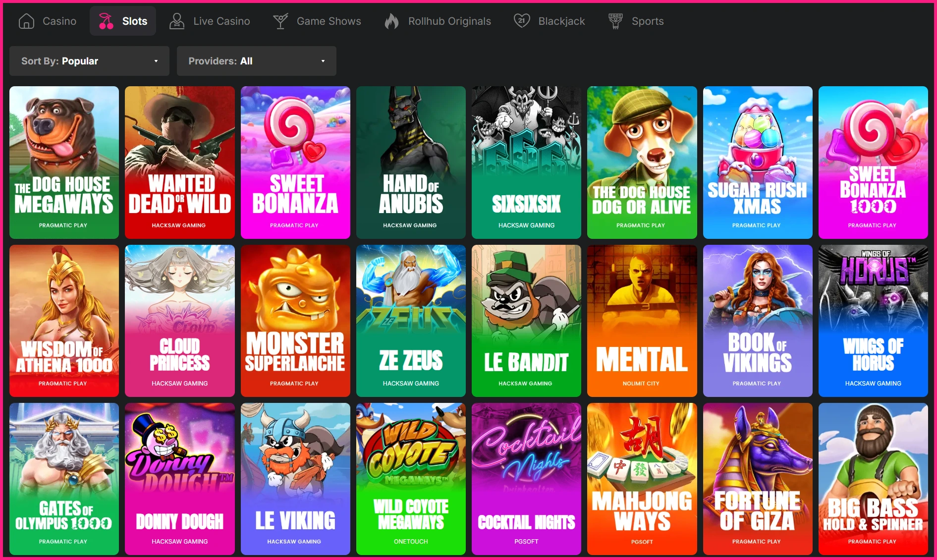Click the Sports trophy icon

tap(615, 21)
